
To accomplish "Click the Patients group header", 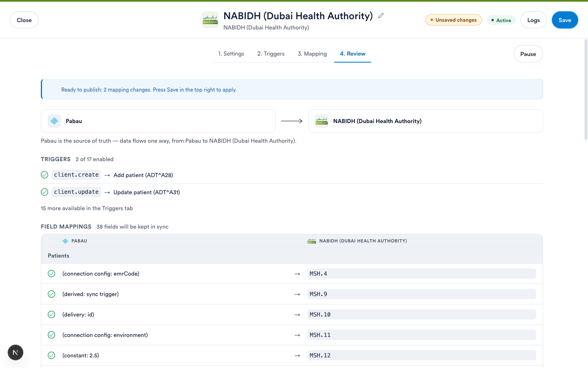I will point(292,256).
